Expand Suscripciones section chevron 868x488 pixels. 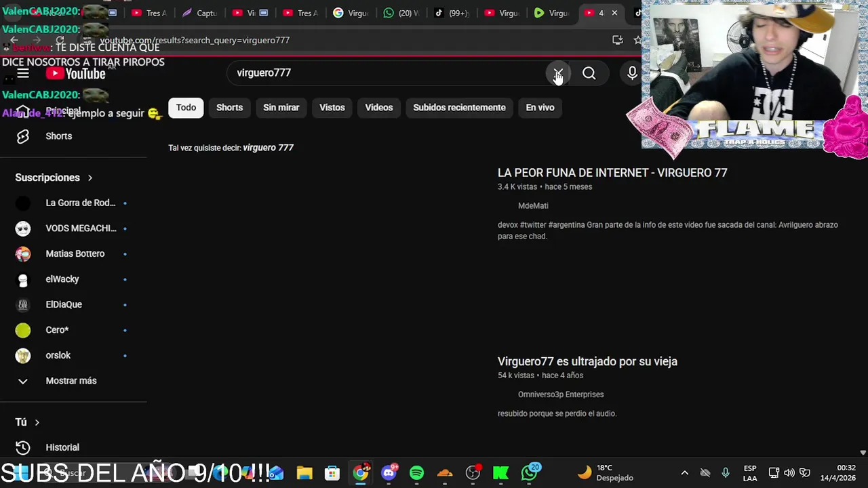(x=90, y=178)
